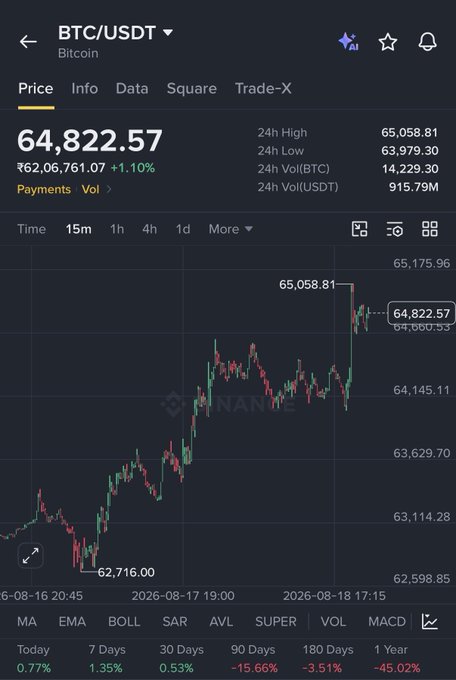Image resolution: width=456 pixels, height=680 pixels.
Task: Tap the Vol tag
Action: (90, 190)
